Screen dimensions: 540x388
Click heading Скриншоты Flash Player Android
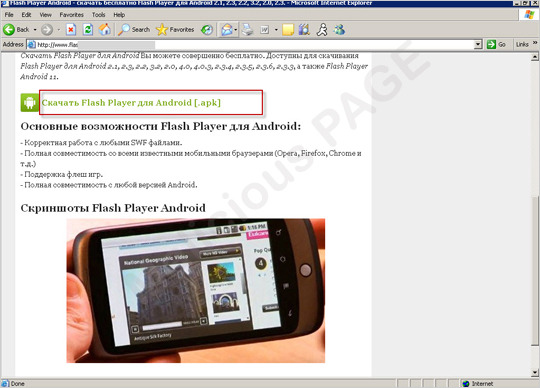click(x=113, y=208)
